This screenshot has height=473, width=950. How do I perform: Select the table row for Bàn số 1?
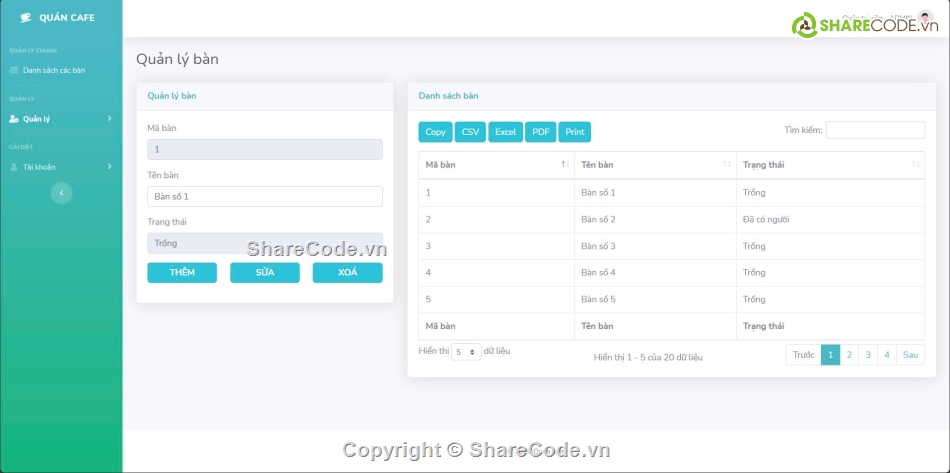click(x=671, y=193)
